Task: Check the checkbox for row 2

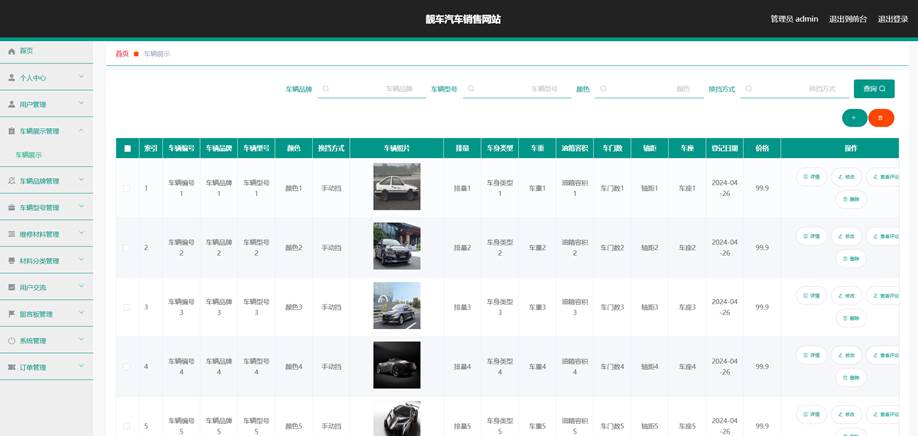Action: click(x=126, y=248)
